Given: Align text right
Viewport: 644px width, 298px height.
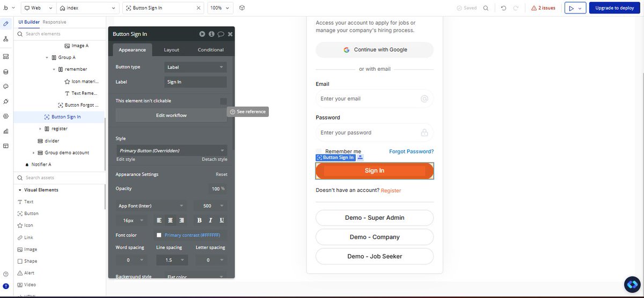Looking at the screenshot, I should (x=181, y=220).
